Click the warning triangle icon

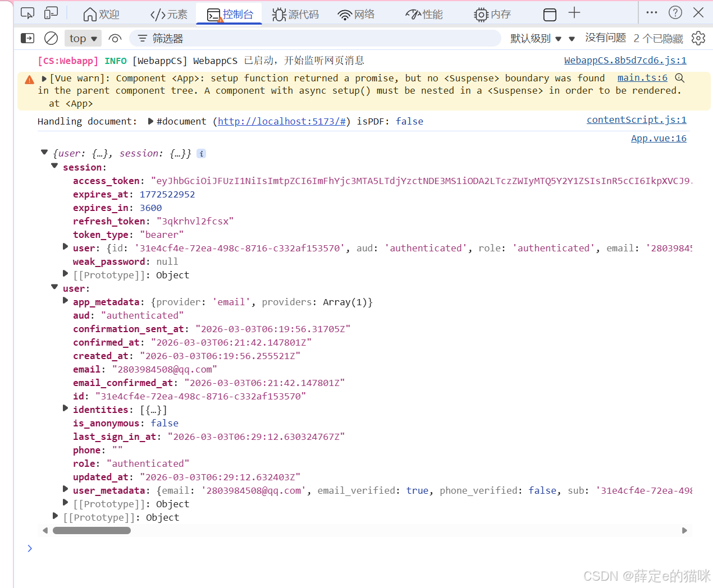29,80
